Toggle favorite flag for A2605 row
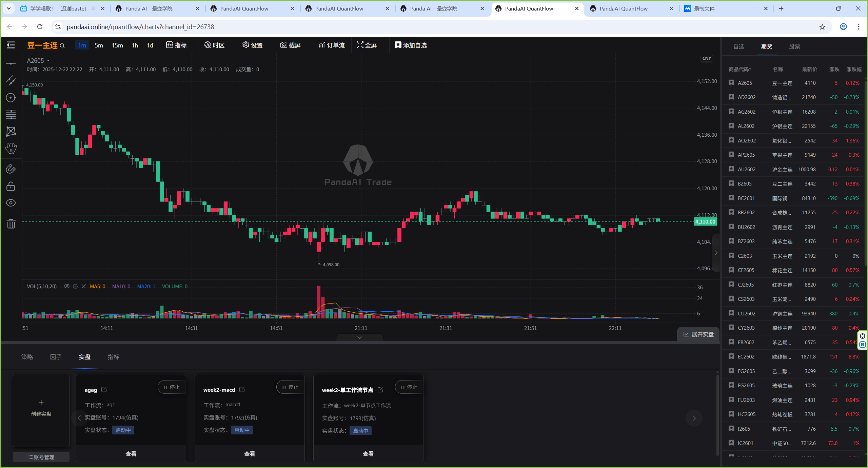The height and width of the screenshot is (468, 868). click(731, 82)
